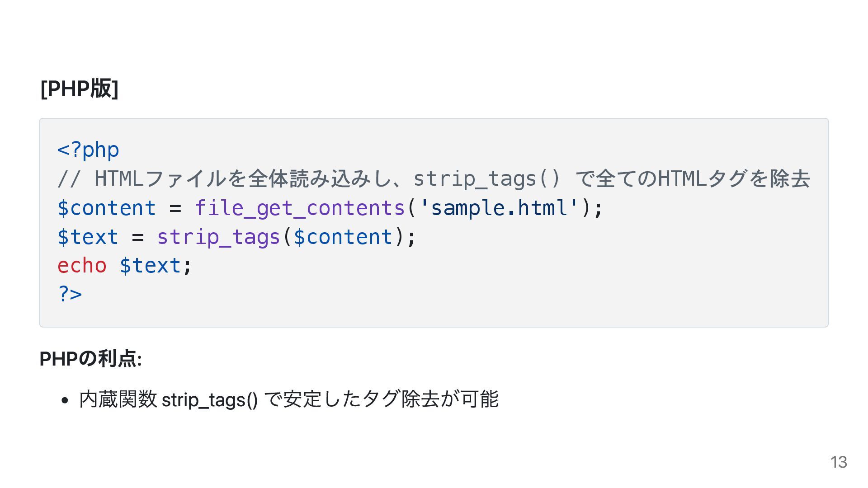Click 内蔵関数 at the bullet start
The width and height of the screenshot is (868, 488).
tap(118, 399)
